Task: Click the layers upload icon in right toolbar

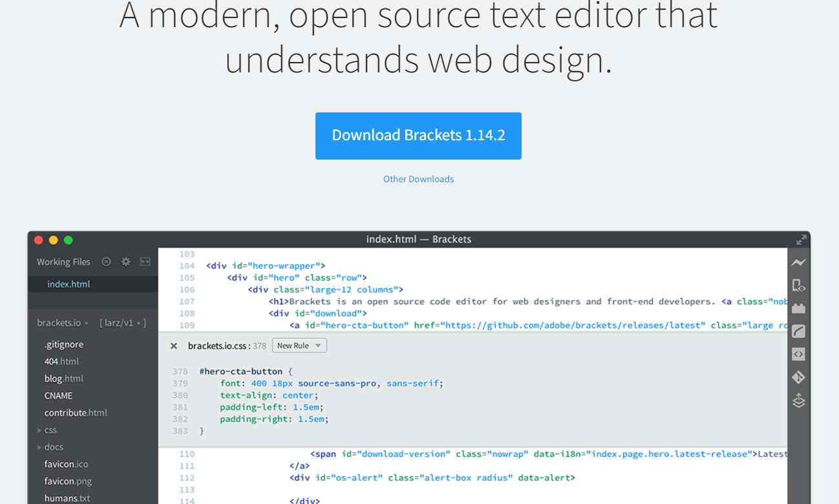Action: coord(798,401)
